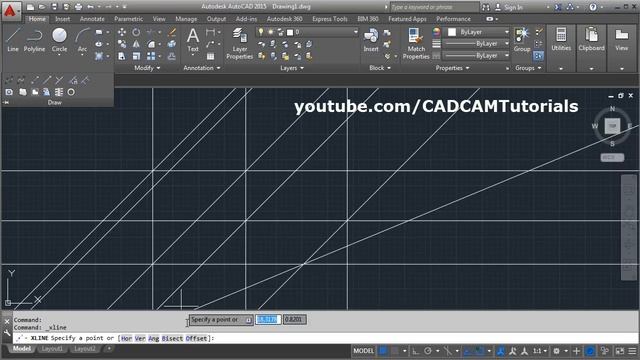
Task: Activate the Rotate tool
Action: [x=136, y=32]
